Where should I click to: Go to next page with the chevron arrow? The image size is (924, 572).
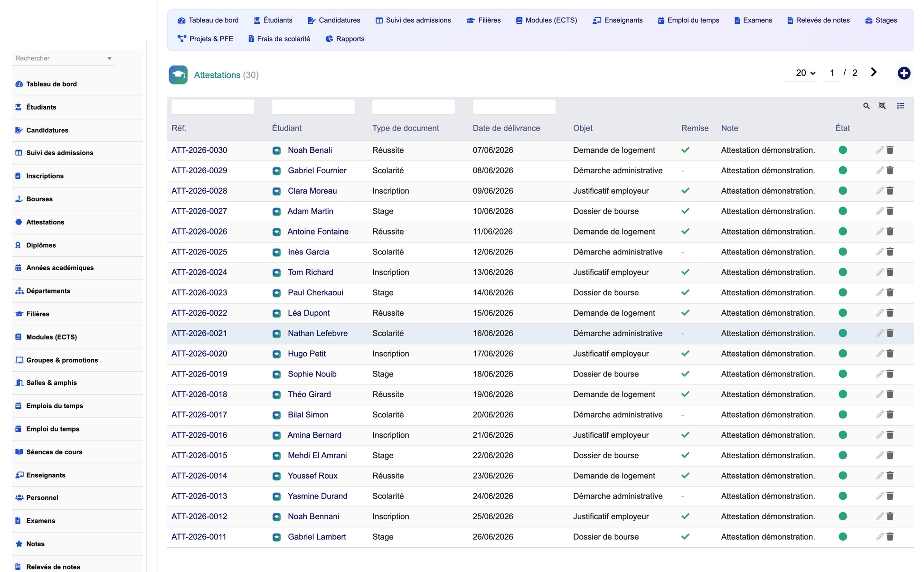pyautogui.click(x=874, y=72)
